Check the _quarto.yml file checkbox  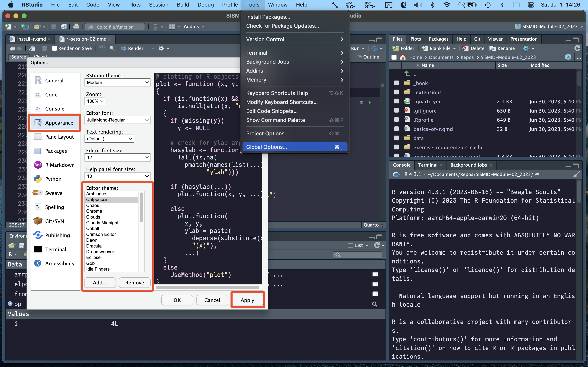396,102
